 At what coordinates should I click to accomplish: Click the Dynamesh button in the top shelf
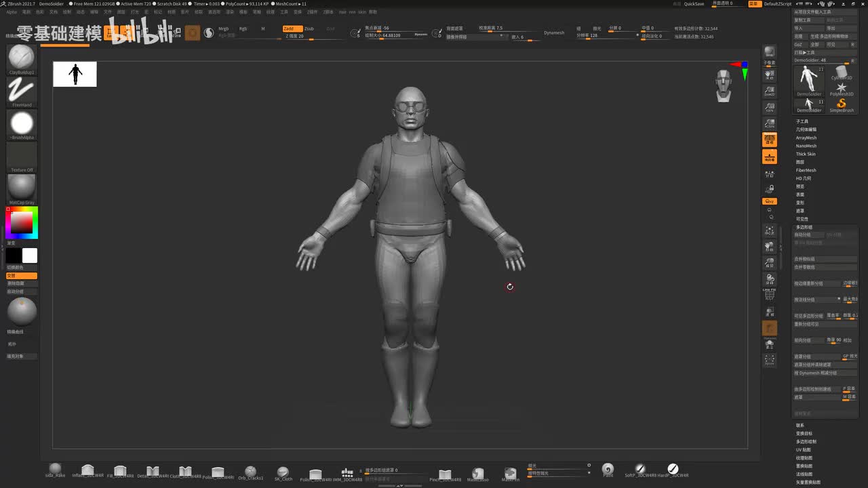coord(554,33)
